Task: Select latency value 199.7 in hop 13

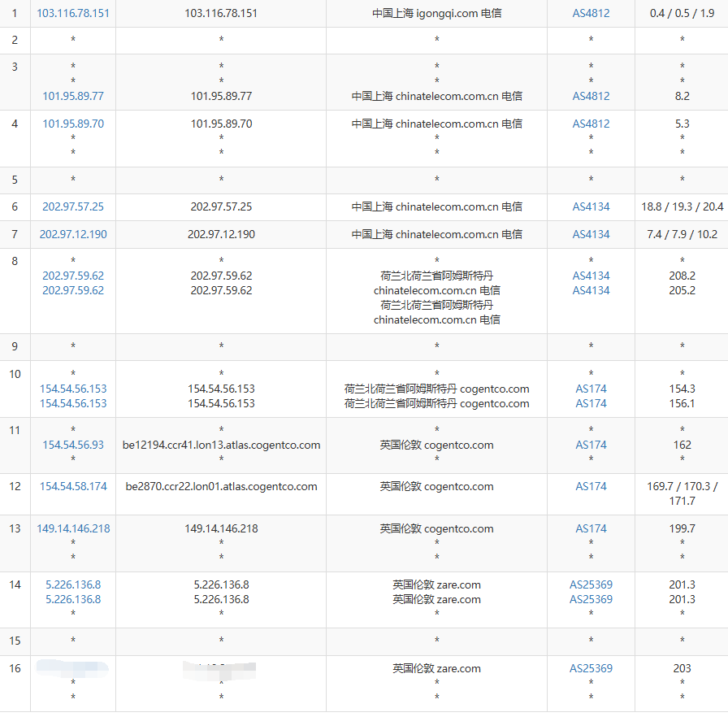Action: tap(682, 528)
